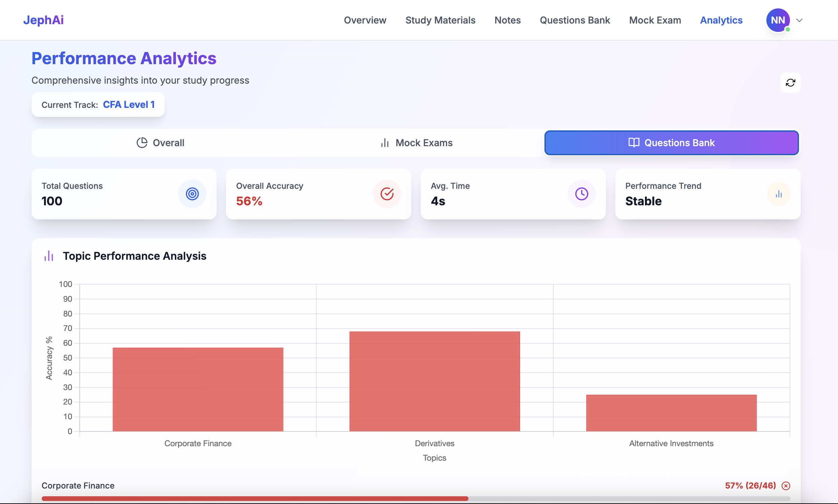This screenshot has height=504, width=838.
Task: Click the target icon on Total Questions card
Action: click(x=192, y=194)
